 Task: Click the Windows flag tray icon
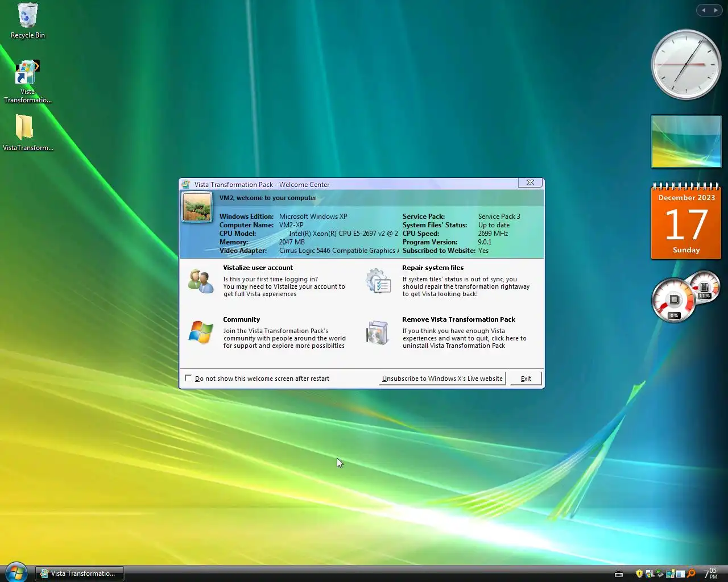(x=650, y=574)
